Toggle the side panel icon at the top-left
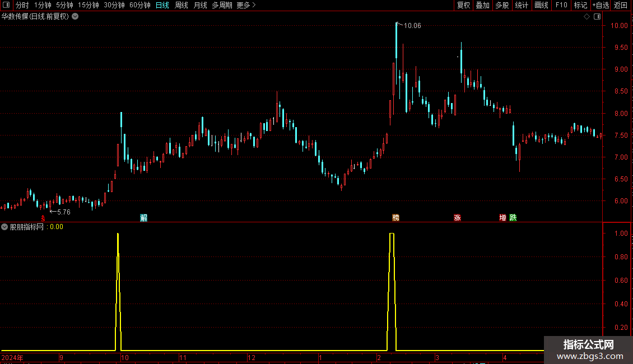The image size is (633, 364). [6, 5]
